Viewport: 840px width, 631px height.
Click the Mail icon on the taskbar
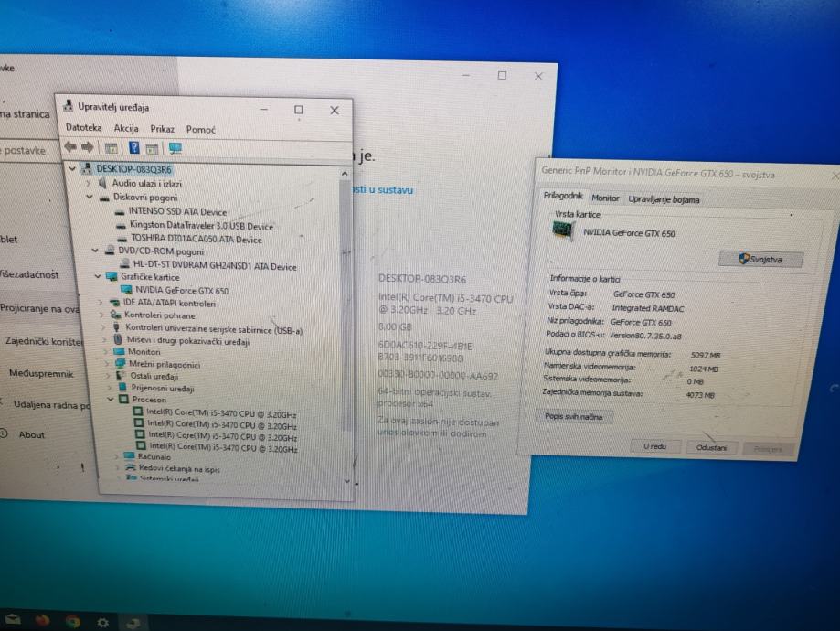[12, 619]
